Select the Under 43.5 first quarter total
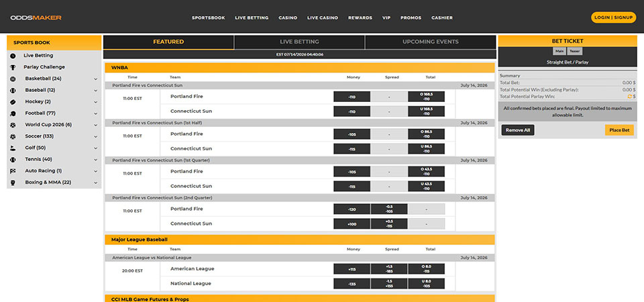The height and width of the screenshot is (302, 644). tap(427, 186)
